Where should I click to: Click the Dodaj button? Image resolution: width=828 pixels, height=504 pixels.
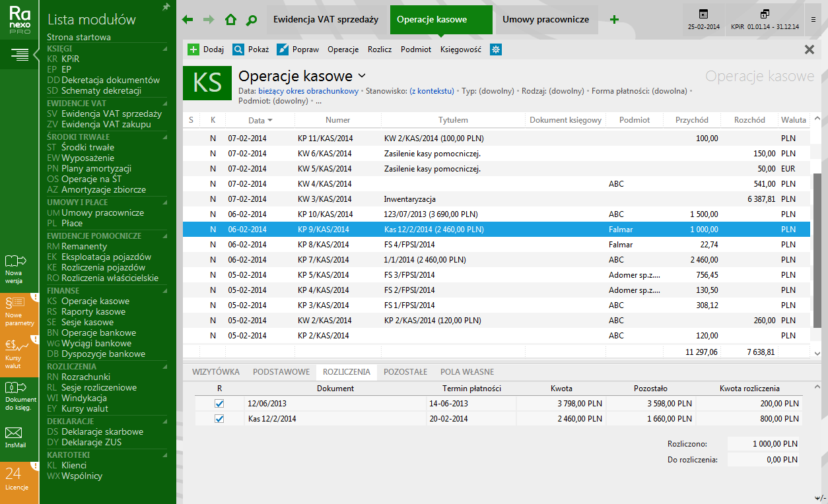click(206, 49)
